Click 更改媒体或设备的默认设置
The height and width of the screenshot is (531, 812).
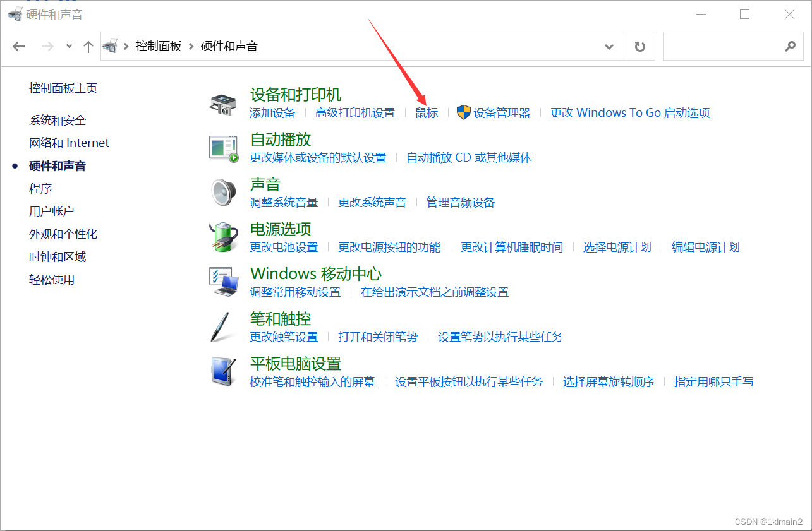click(x=318, y=158)
